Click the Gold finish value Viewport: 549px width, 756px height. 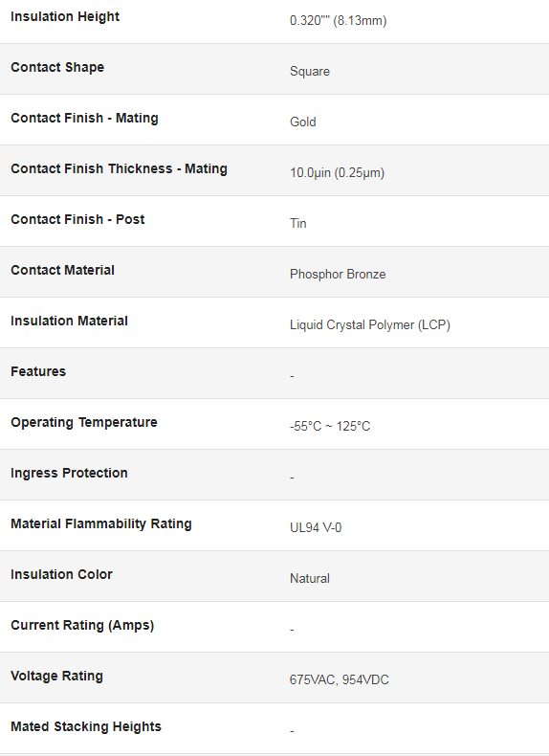pyautogui.click(x=303, y=122)
